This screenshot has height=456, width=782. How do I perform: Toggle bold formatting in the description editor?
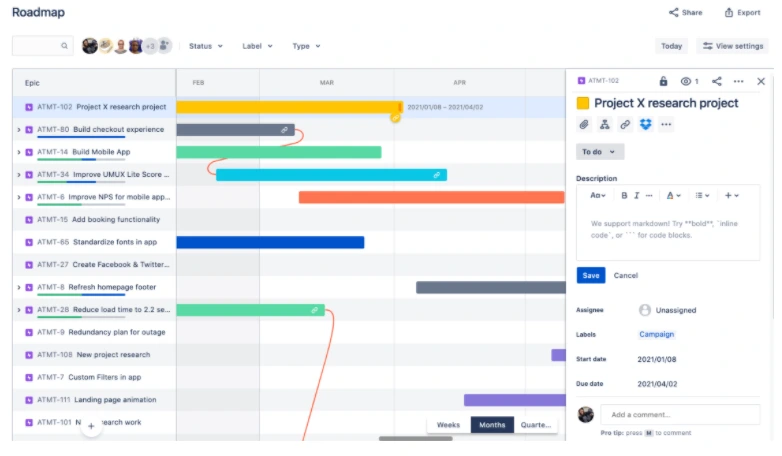[x=624, y=196]
